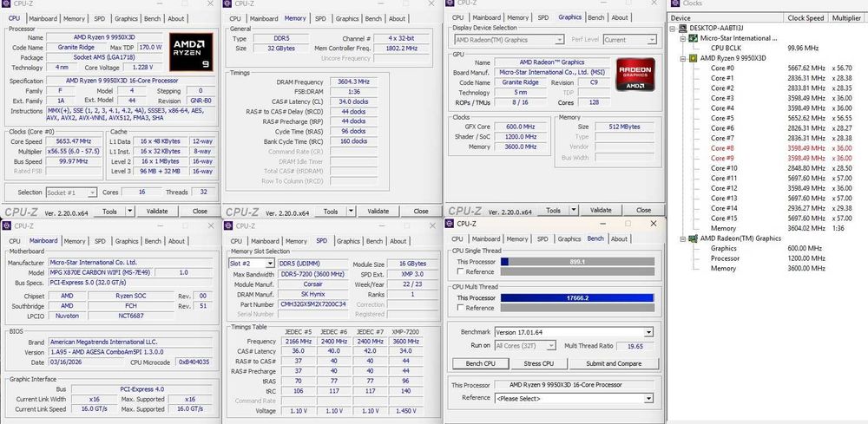The image size is (868, 424).
Task: Click the Multi Thread Ratio 19.65 field
Action: click(x=635, y=345)
